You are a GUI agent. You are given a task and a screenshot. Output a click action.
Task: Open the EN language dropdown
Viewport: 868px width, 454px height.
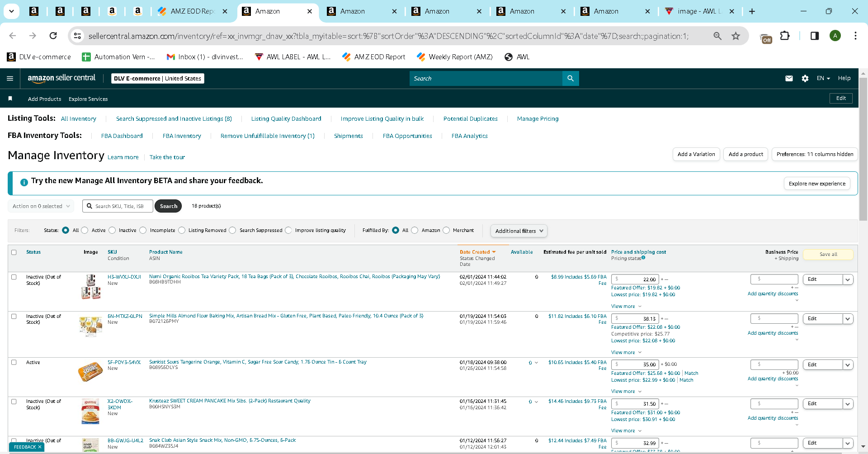tap(823, 78)
